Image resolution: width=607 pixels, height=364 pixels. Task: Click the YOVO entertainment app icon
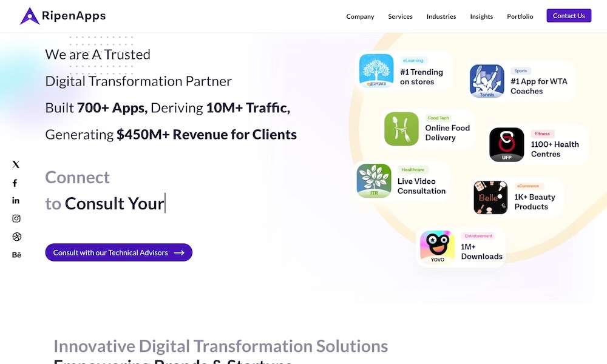coord(437,248)
